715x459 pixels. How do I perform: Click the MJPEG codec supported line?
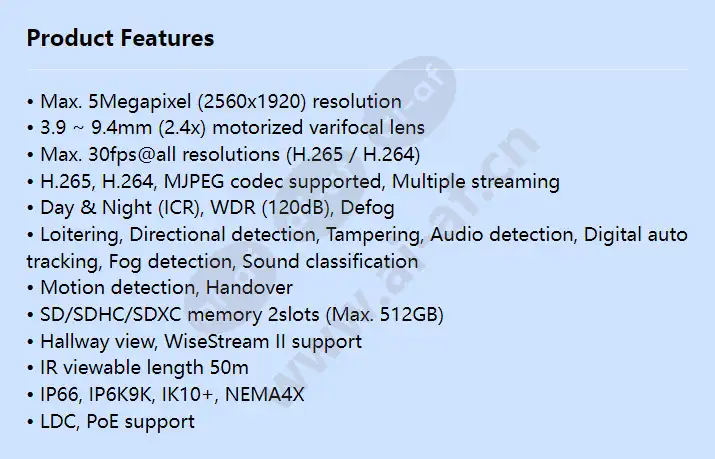pos(293,181)
